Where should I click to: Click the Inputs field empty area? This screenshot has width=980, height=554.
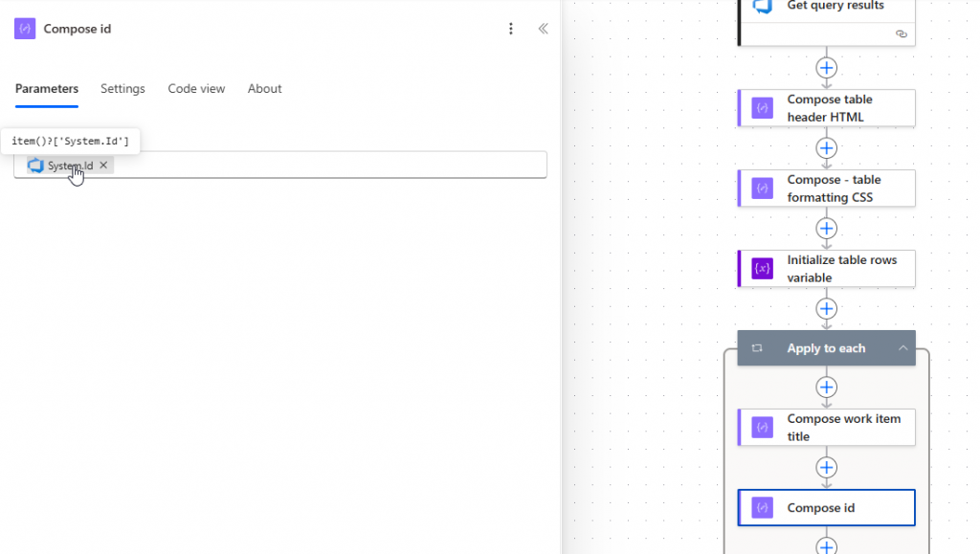pyautogui.click(x=325, y=165)
